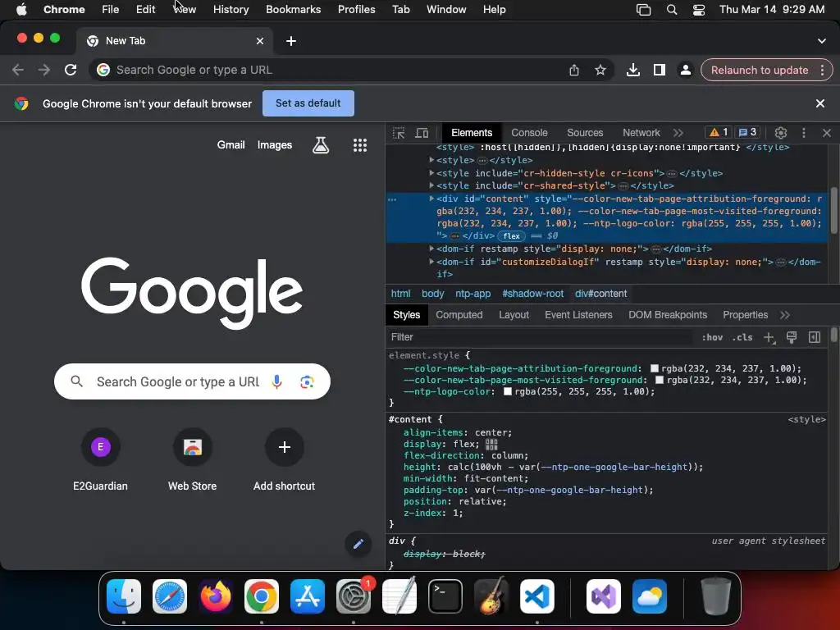This screenshot has width=840, height=630.
Task: Open the Properties tab
Action: pos(745,315)
